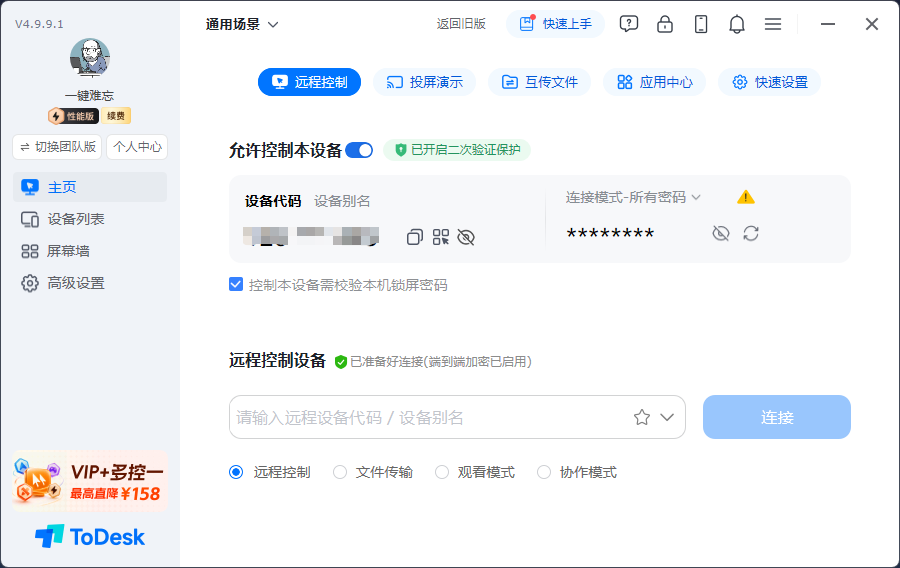Expand the 连接模式-所有密码 dropdown
The image size is (900, 568).
633,197
